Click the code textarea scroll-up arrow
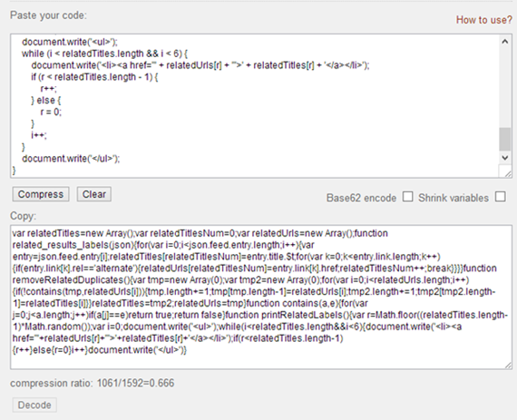The image size is (517, 420). [x=505, y=42]
